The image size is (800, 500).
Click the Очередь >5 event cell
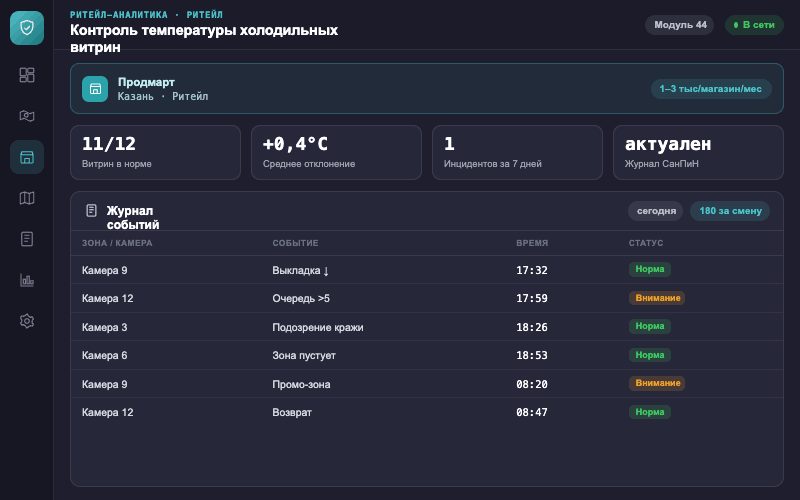301,298
